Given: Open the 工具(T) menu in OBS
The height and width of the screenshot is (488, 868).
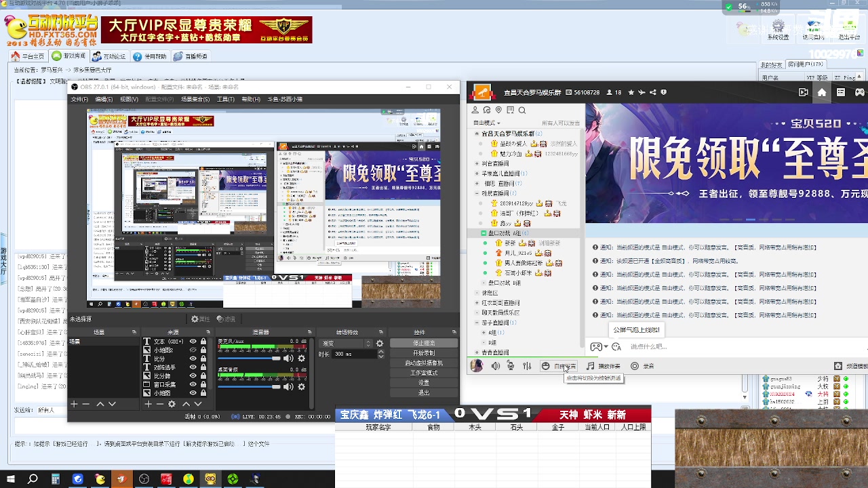Looking at the screenshot, I should [226, 99].
